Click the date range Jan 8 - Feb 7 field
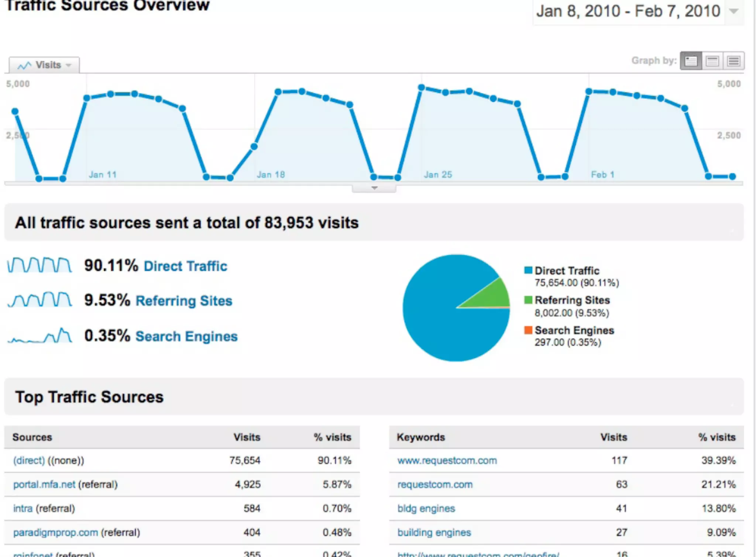Viewport: 756px width, 557px height. (x=628, y=11)
